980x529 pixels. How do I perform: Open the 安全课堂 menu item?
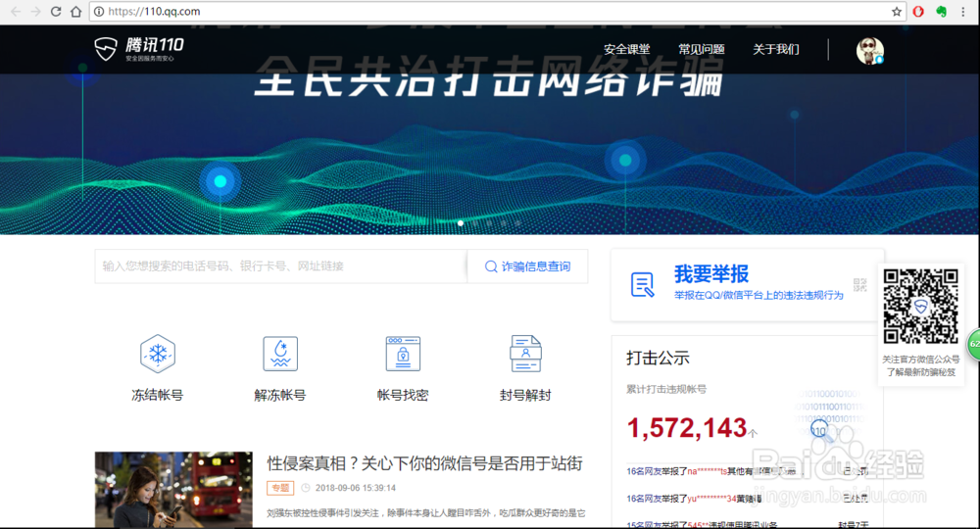pos(626,49)
